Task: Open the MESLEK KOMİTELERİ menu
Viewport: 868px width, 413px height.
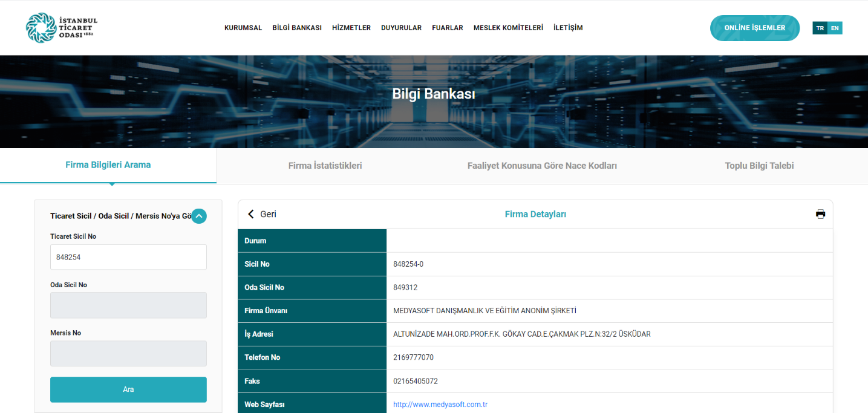Action: point(508,28)
